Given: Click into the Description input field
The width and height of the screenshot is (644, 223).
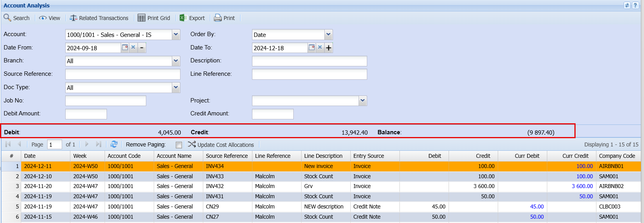Looking at the screenshot, I should [x=309, y=61].
